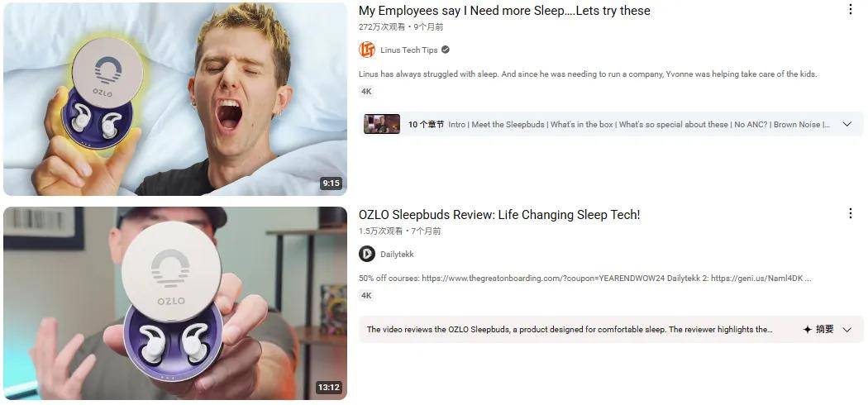Click the small chapter preview thumbnail
The image size is (868, 405).
382,124
